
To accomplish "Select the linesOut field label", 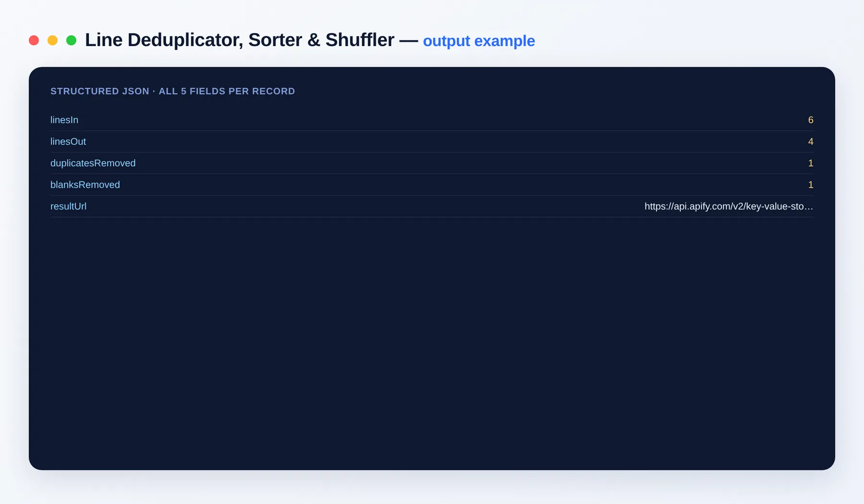I will click(x=68, y=142).
